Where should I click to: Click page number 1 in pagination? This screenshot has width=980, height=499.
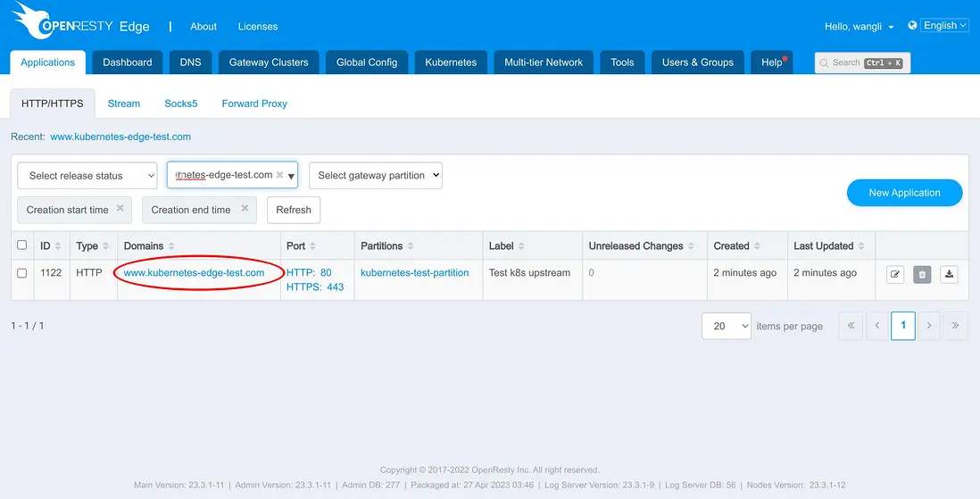click(x=903, y=326)
